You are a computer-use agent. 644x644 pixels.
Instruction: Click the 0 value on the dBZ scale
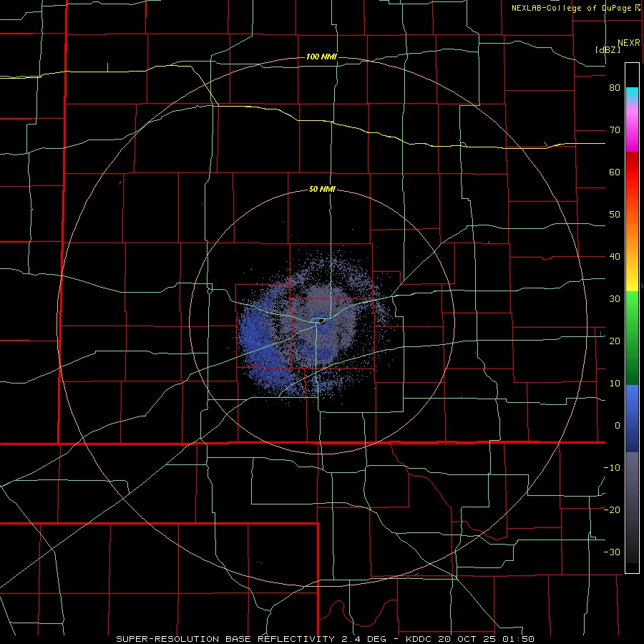pos(618,426)
